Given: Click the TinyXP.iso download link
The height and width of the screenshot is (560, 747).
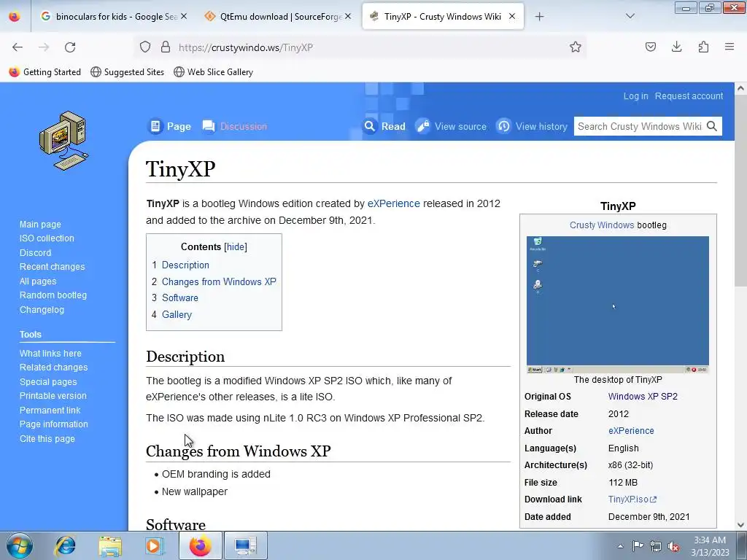Looking at the screenshot, I should click(x=632, y=499).
